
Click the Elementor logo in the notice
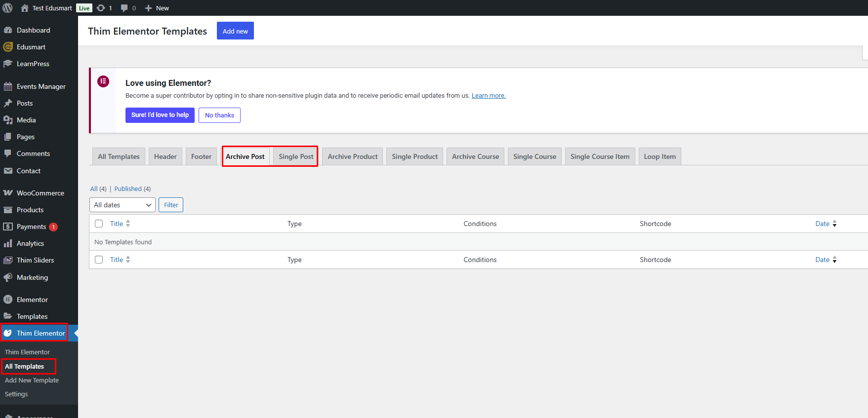pos(103,81)
